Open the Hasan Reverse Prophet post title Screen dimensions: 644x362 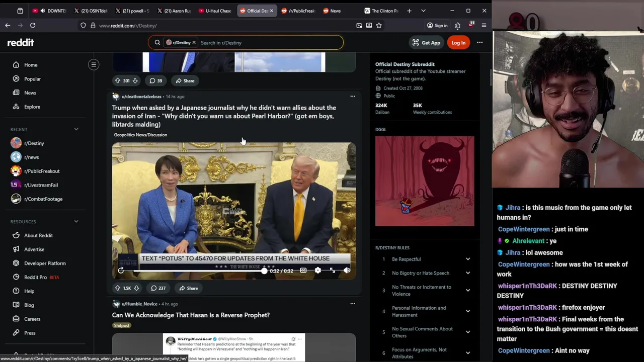pos(191,315)
